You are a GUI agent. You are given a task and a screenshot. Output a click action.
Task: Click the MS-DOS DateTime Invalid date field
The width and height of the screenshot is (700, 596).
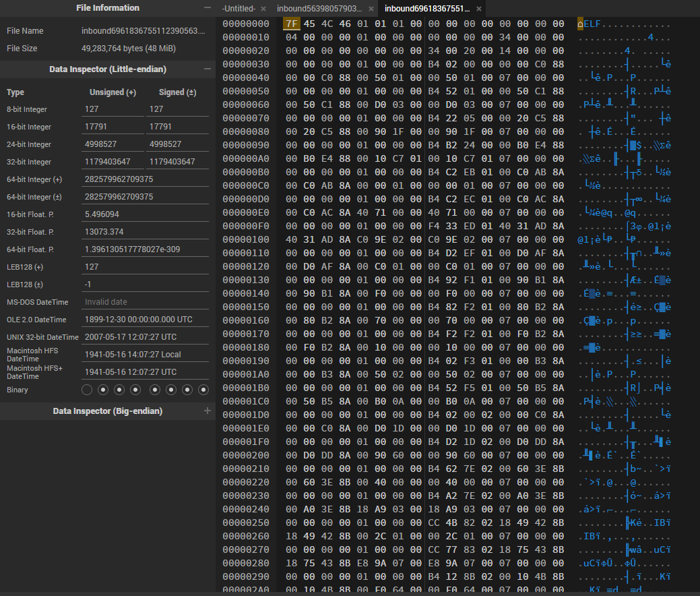(145, 302)
